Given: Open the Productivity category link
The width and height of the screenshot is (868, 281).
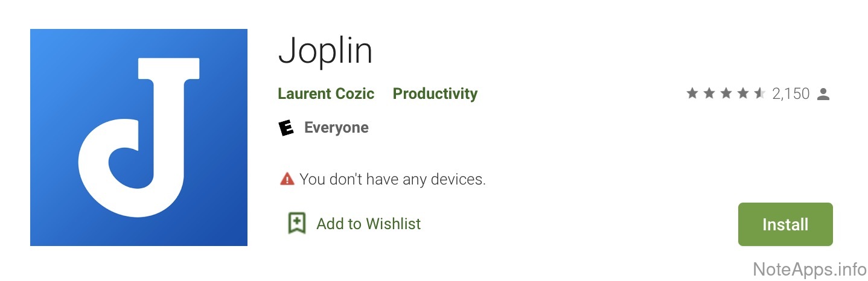Looking at the screenshot, I should pyautogui.click(x=435, y=94).
